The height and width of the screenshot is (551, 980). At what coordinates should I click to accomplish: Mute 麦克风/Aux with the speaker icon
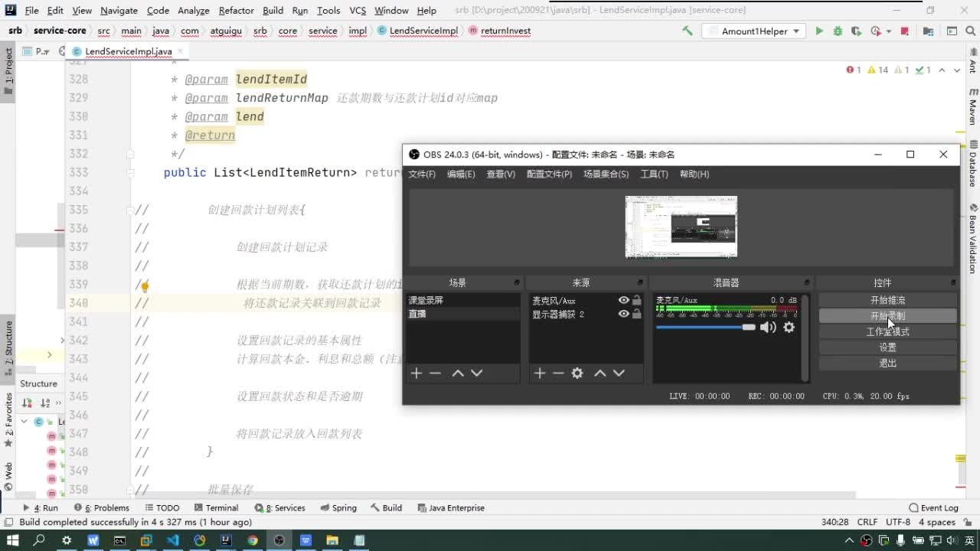pos(768,327)
